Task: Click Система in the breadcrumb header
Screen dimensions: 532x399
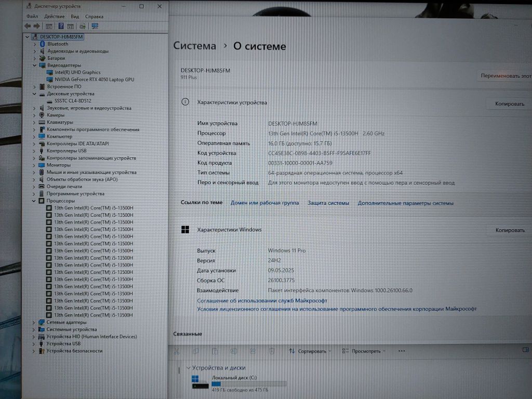Action: pos(194,46)
